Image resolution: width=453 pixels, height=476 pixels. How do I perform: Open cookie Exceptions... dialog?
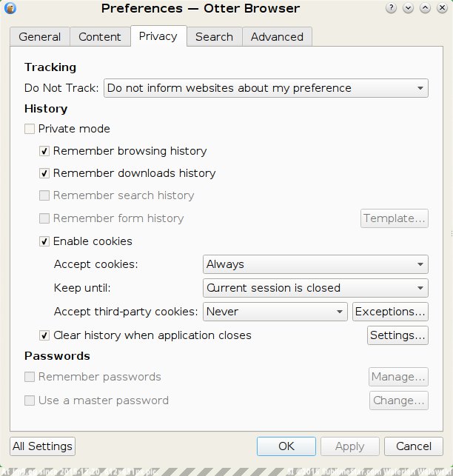coord(391,312)
